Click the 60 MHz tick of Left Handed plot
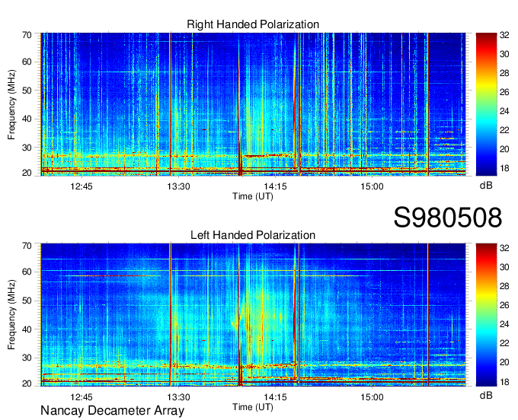This screenshot has width=518, height=420. pos(27,272)
